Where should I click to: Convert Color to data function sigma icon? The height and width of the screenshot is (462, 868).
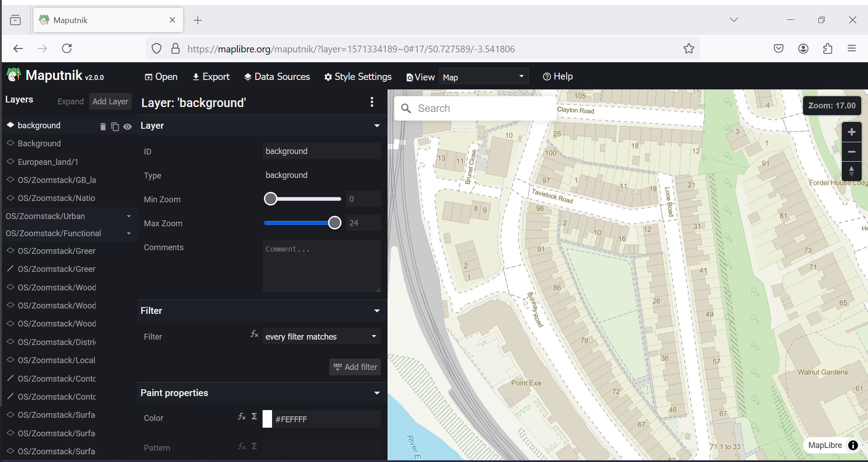[254, 416]
